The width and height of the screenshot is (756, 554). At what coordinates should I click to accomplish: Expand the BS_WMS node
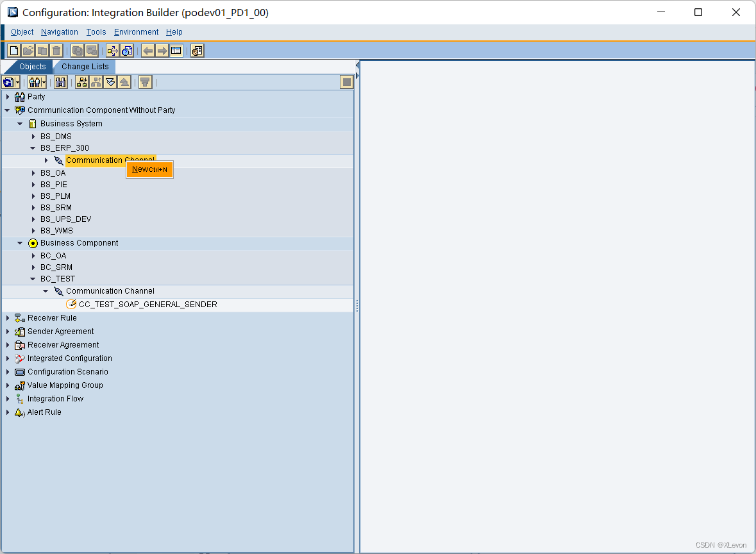pos(33,231)
